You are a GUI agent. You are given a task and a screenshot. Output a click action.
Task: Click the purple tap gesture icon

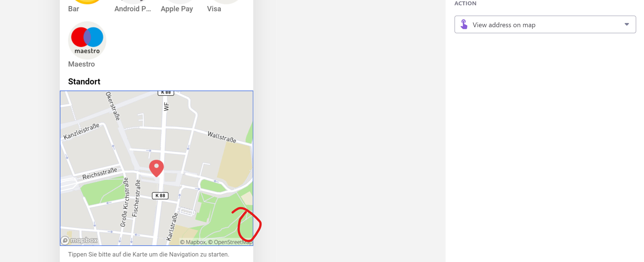(464, 24)
